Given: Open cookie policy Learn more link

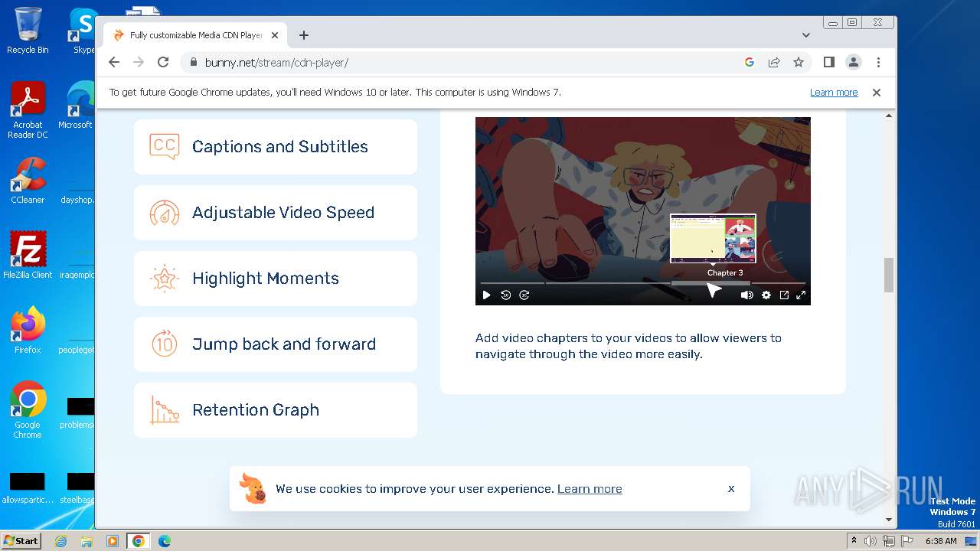Looking at the screenshot, I should coord(590,489).
